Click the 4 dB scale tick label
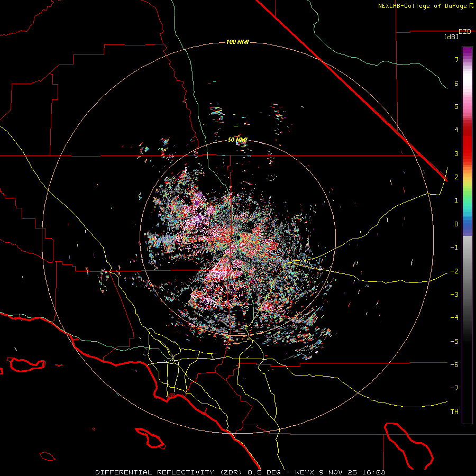Screen dimensions: 476x476 click(x=456, y=130)
